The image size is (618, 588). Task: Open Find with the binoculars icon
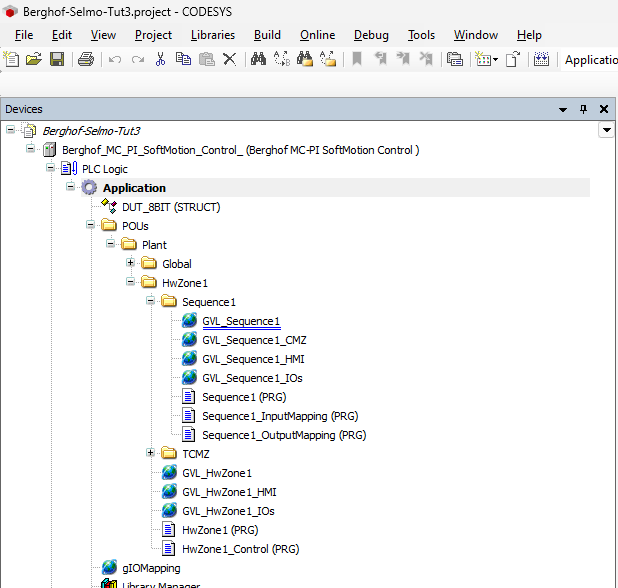click(258, 60)
